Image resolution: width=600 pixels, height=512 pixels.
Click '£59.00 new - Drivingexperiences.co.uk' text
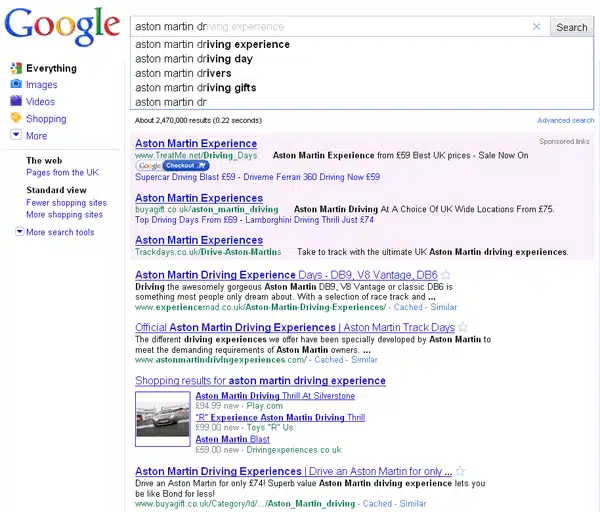click(x=268, y=450)
